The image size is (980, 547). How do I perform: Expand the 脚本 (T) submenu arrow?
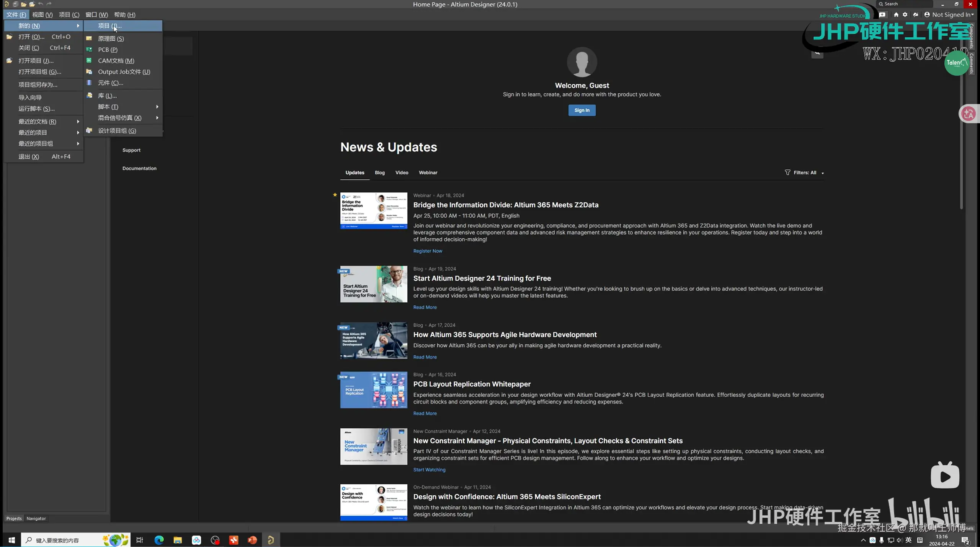point(157,107)
